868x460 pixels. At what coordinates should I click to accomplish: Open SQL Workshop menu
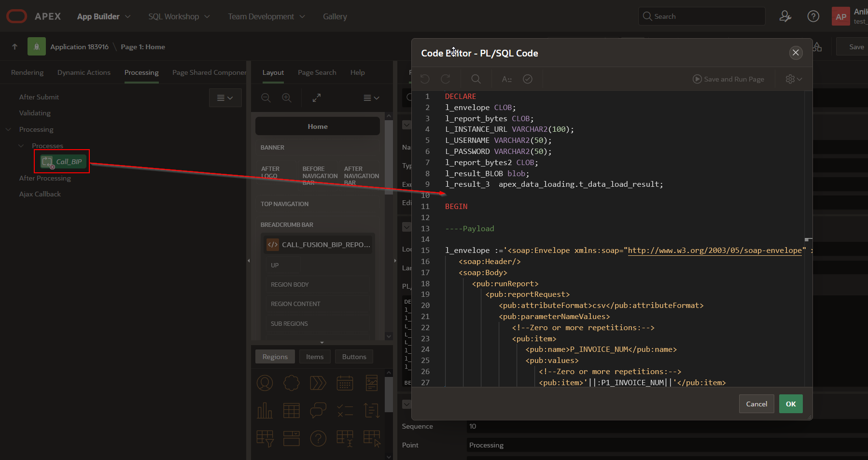click(179, 16)
